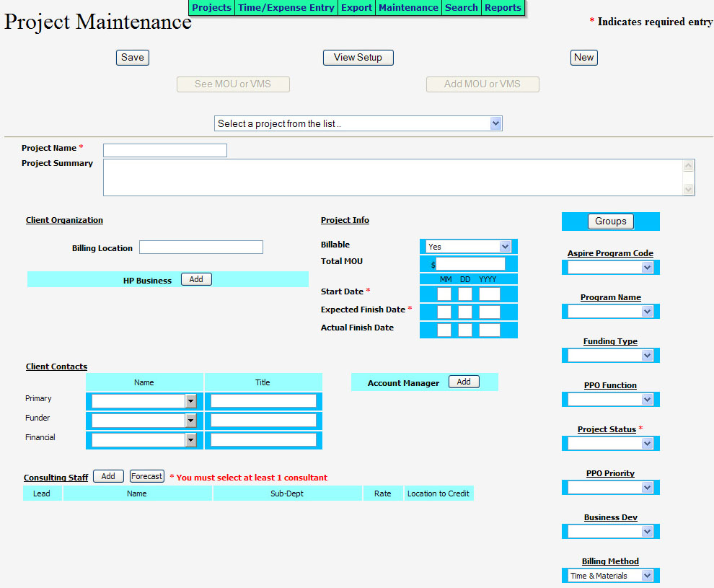The height and width of the screenshot is (588, 714).
Task: Open the Billable dropdown
Action: pos(468,247)
